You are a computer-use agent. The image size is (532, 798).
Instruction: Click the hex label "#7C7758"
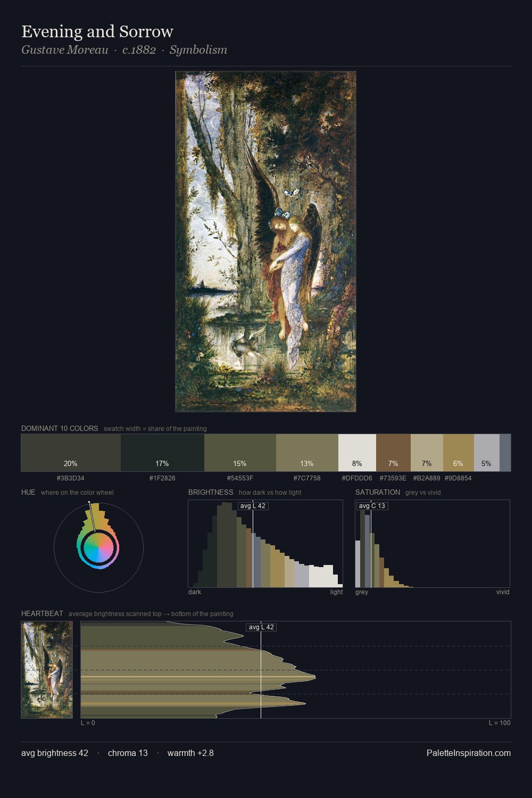pyautogui.click(x=307, y=478)
